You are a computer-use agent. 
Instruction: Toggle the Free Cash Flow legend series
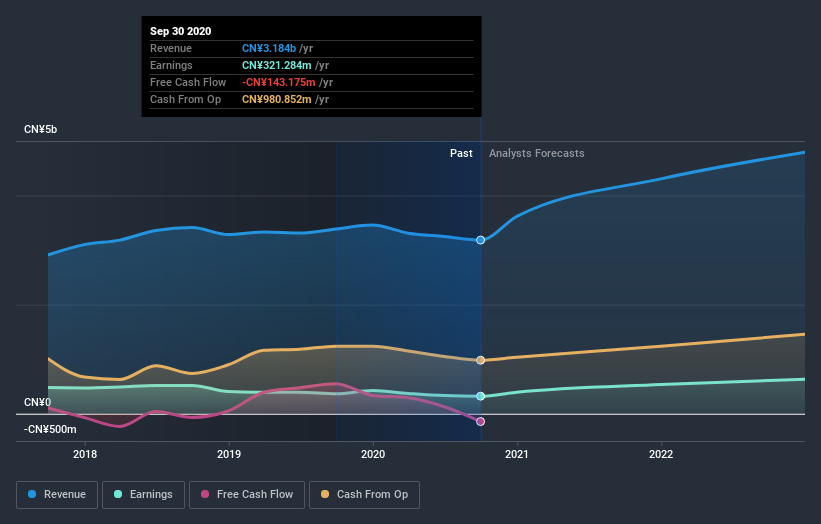coord(247,495)
